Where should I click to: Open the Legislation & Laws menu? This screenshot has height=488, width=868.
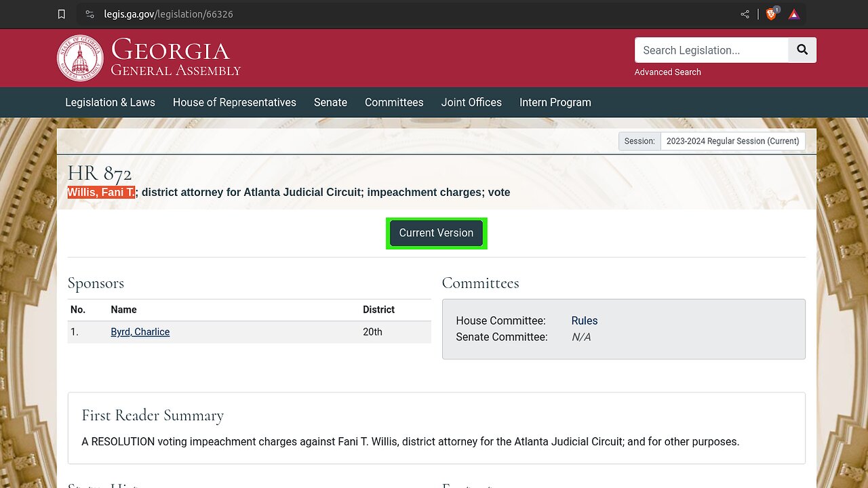pos(110,102)
